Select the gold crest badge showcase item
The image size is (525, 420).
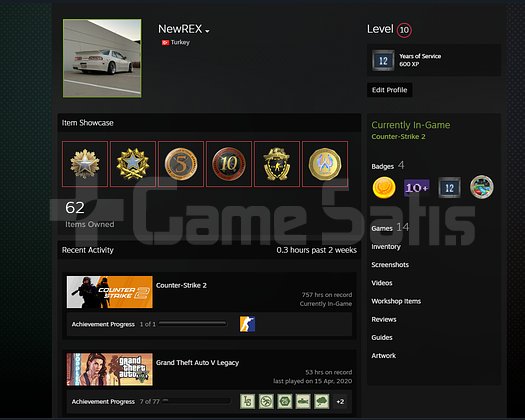[277, 164]
